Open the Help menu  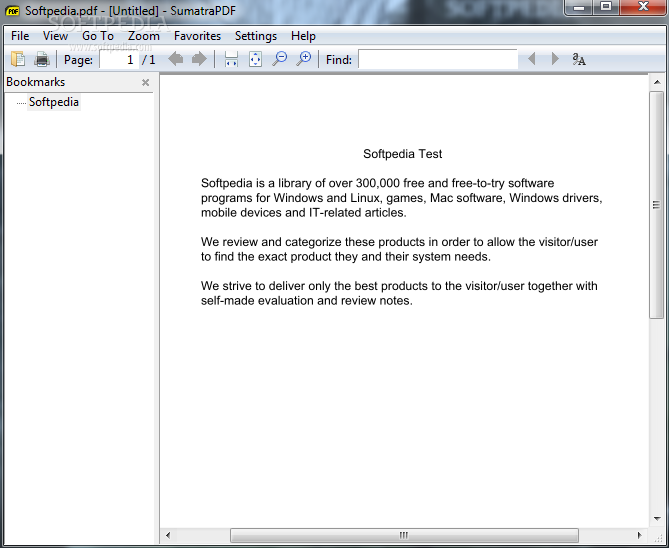tap(303, 36)
